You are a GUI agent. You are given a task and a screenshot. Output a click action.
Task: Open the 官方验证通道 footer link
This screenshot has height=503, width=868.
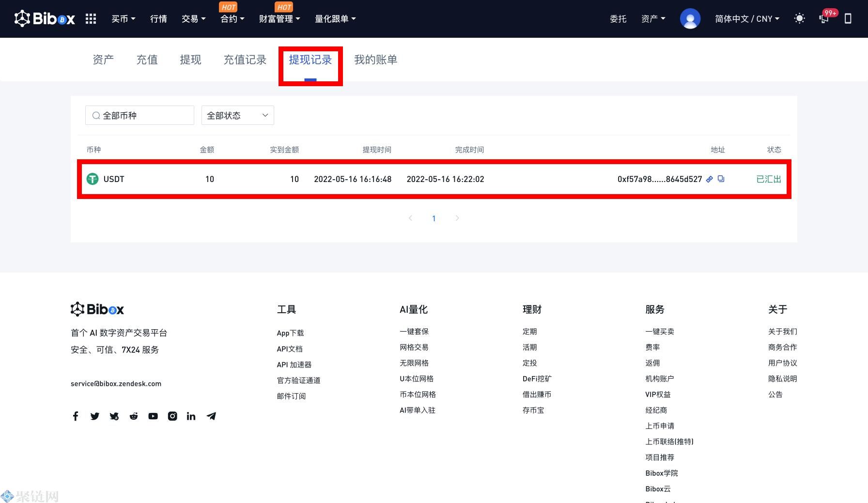point(298,380)
